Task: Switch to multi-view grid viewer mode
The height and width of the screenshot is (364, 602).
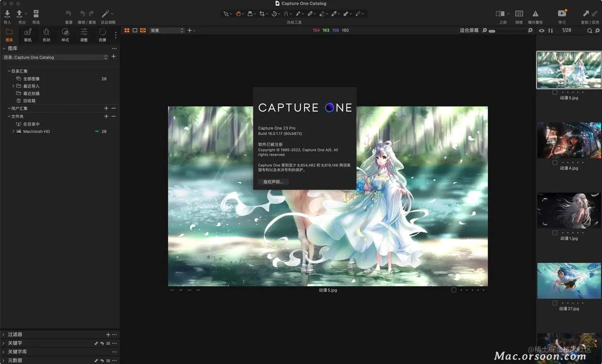Action: tap(127, 30)
